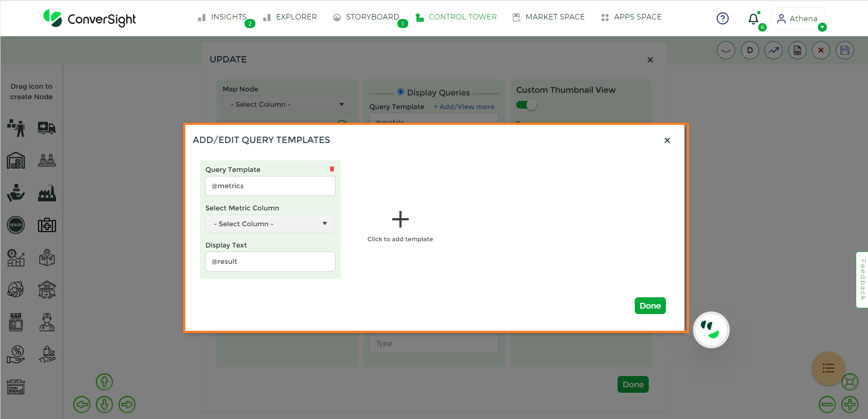The width and height of the screenshot is (868, 419).
Task: Click the D circle toolbar button
Action: click(x=750, y=50)
